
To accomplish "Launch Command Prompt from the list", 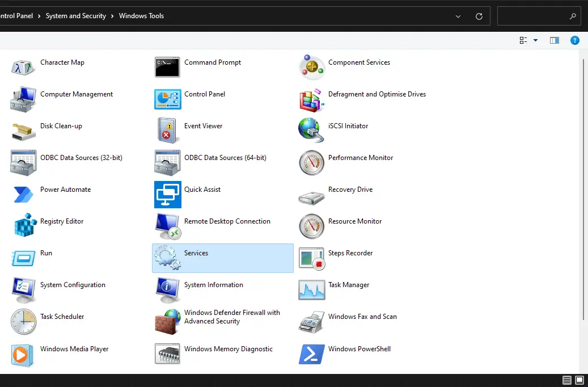I will (167, 67).
